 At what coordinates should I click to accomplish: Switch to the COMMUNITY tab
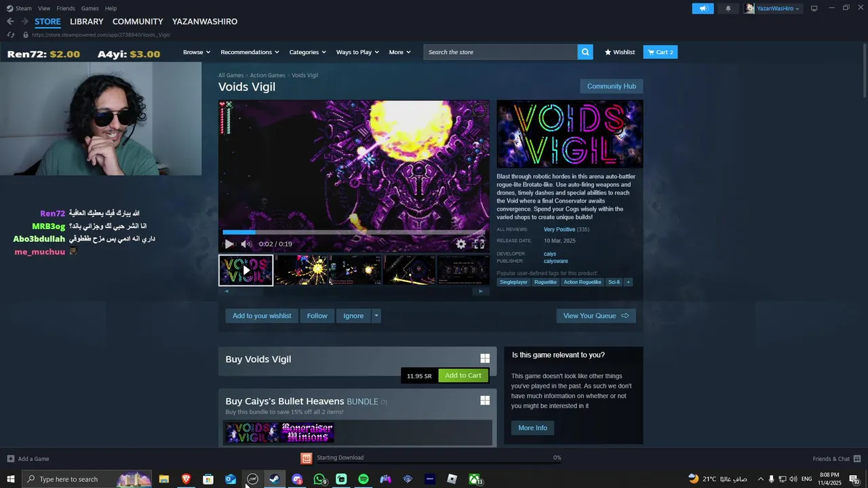(138, 22)
